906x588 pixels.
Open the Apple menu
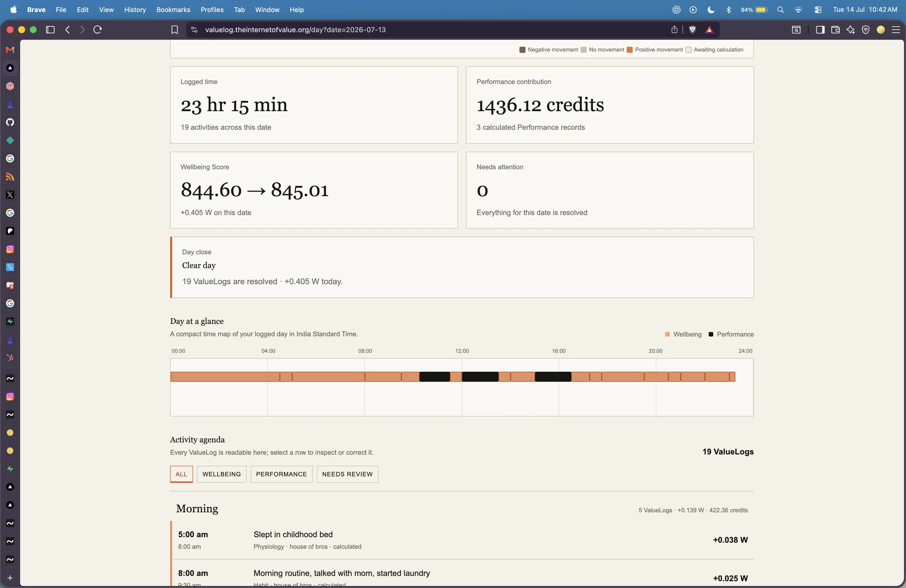[14, 10]
